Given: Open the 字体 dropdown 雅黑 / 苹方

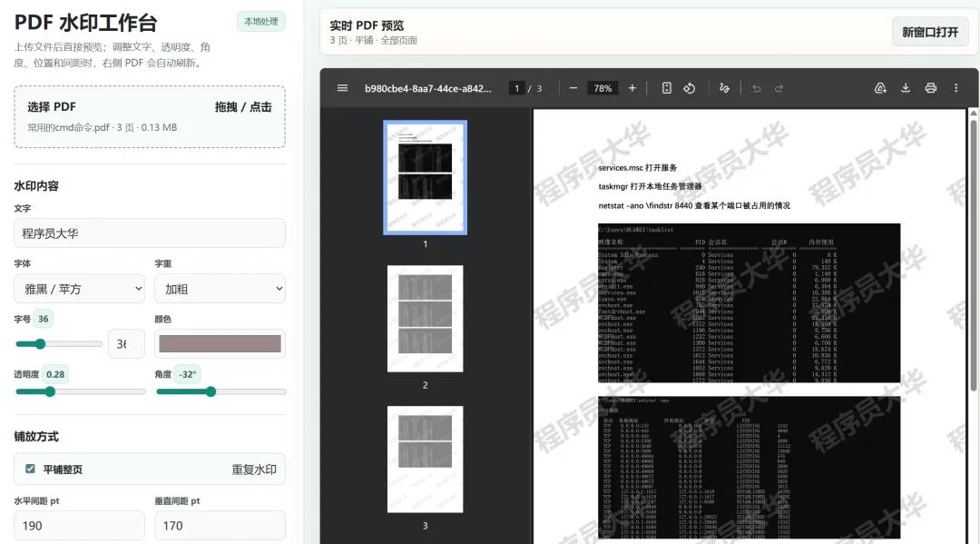Looking at the screenshot, I should [79, 289].
